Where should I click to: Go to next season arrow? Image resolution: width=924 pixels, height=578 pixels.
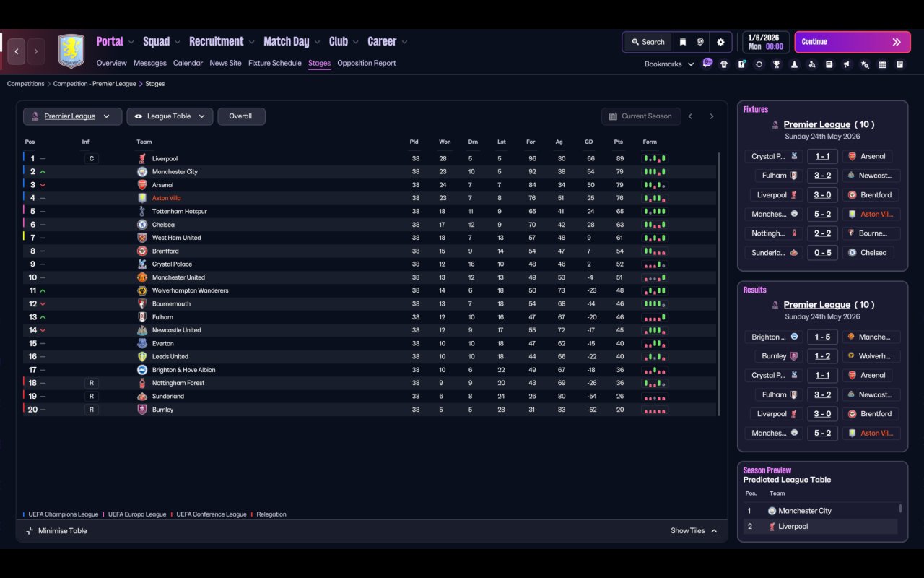712,116
